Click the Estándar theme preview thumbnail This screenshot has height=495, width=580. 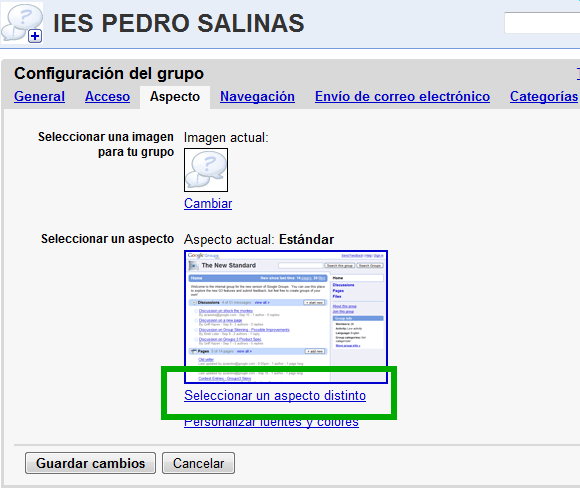(286, 317)
